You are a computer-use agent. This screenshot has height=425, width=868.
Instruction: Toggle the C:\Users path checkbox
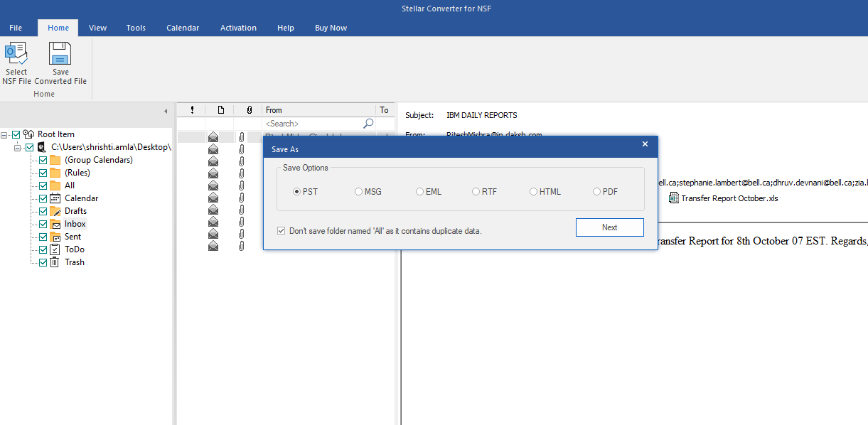29,147
